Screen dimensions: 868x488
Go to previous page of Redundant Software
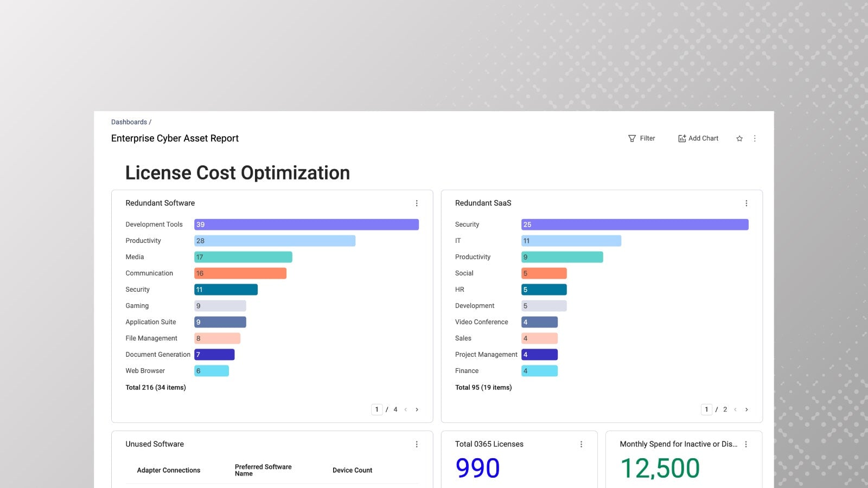pyautogui.click(x=406, y=409)
